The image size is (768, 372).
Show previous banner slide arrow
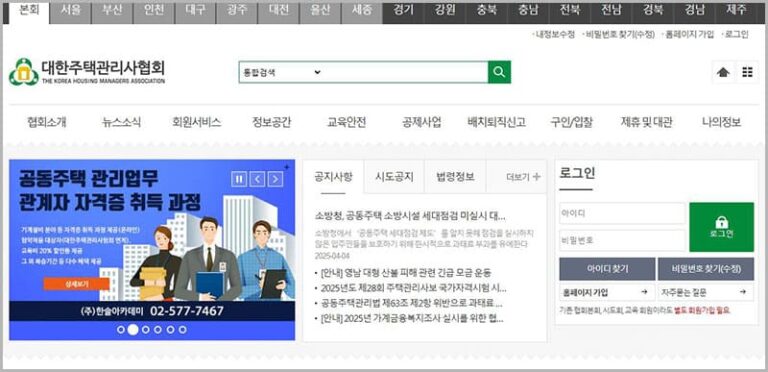(x=257, y=179)
